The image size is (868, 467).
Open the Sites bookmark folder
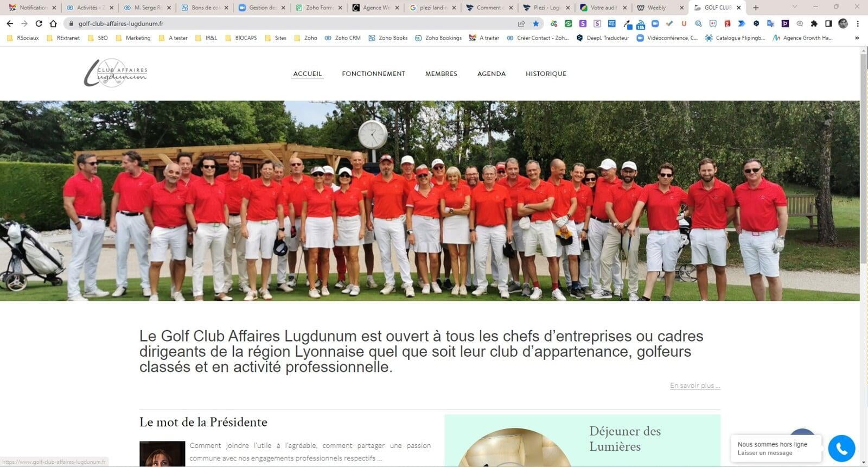[276, 38]
